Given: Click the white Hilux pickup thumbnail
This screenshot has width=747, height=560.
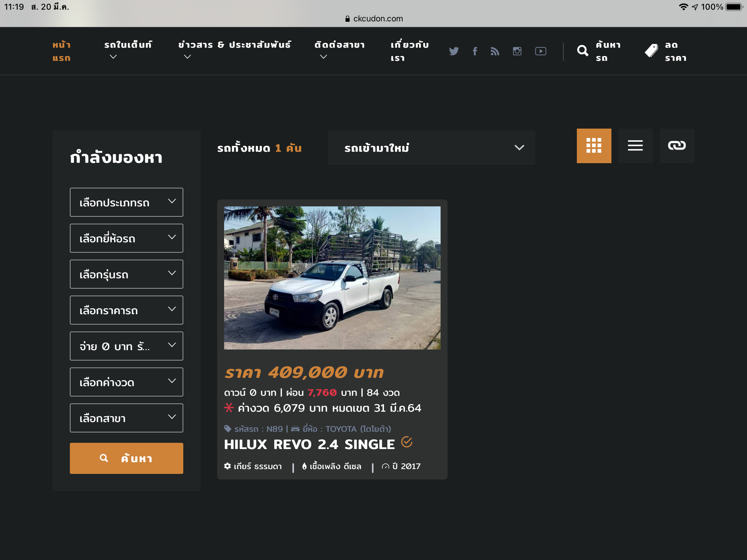Looking at the screenshot, I should (x=332, y=278).
